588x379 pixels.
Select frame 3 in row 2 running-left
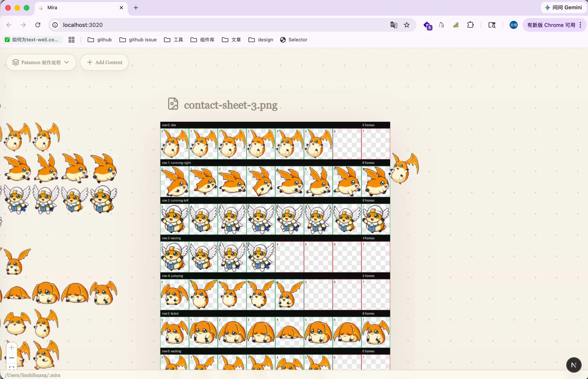coord(261,219)
